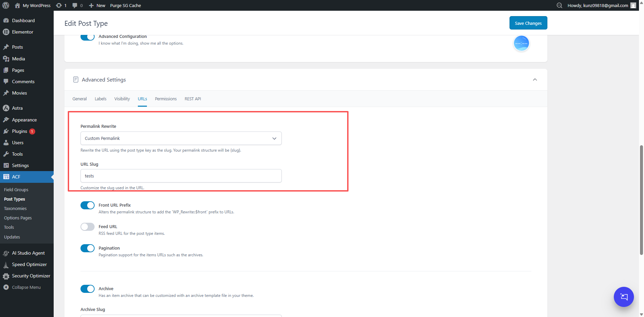Click the URL Slug text field
Screen dimensions: 644x317
click(181, 176)
